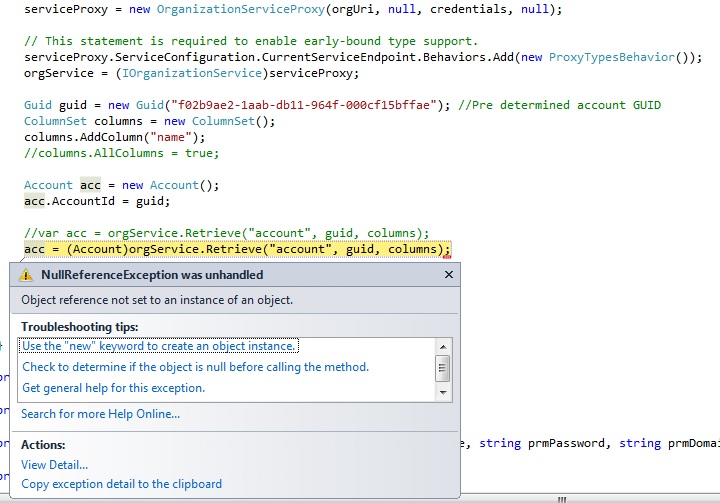Open View Detail... for the exception
The width and height of the screenshot is (720, 503).
click(x=55, y=465)
